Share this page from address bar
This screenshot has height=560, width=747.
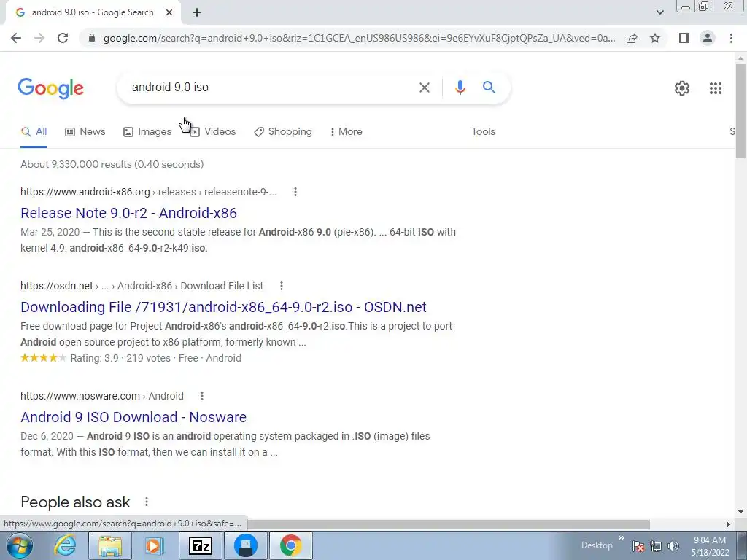tap(632, 38)
